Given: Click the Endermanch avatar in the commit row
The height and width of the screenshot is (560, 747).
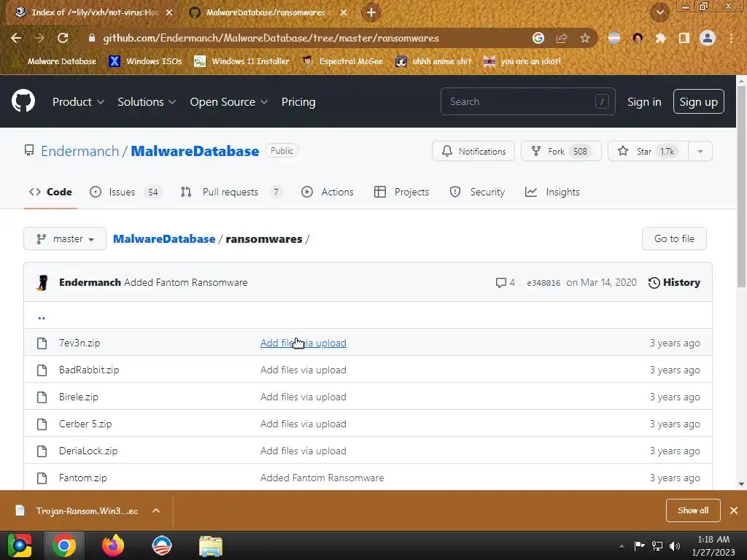Looking at the screenshot, I should click(x=42, y=282).
